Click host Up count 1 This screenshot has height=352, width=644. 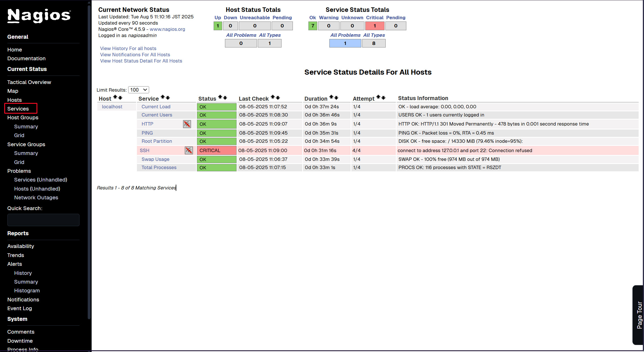coord(218,26)
